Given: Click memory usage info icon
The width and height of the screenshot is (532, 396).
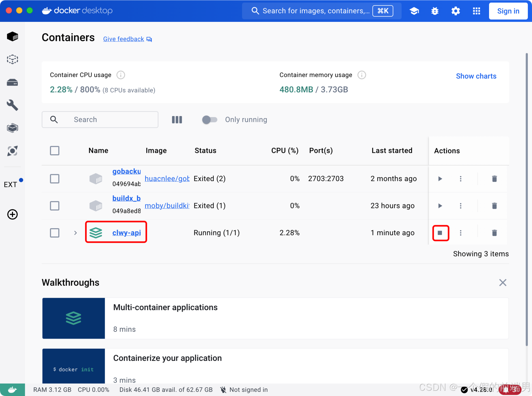Looking at the screenshot, I should coord(362,75).
